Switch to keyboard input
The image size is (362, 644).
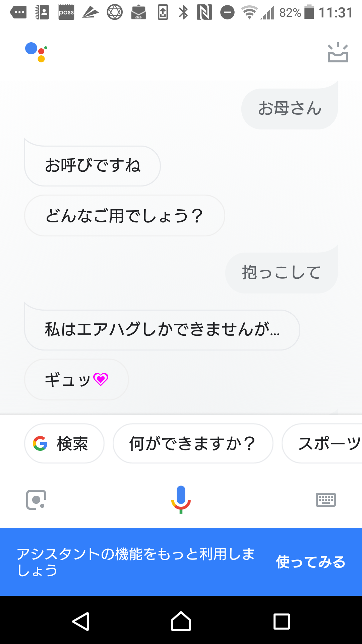tap(325, 500)
